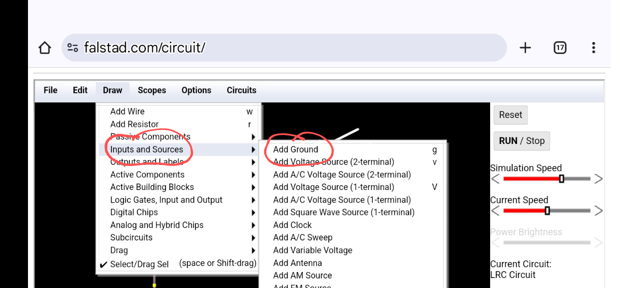Expand the Outputs and Labels submenu
Viewport: 644px width, 288px height.
tap(178, 162)
